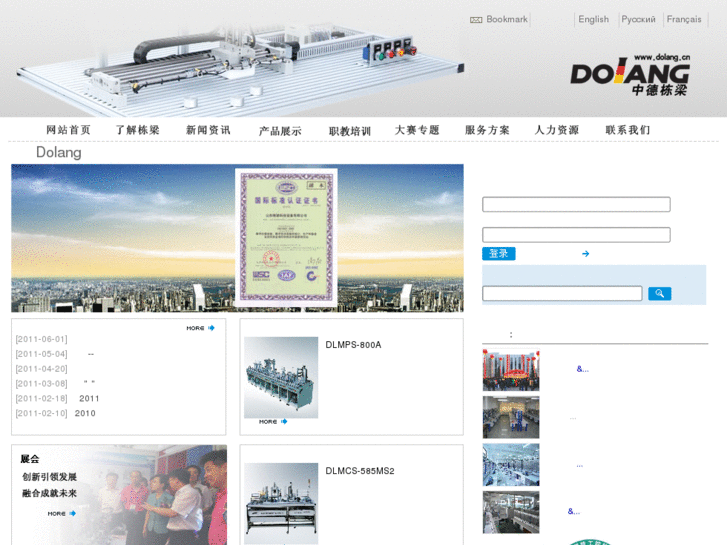Click the DLMCS-585MS2 product title
This screenshot has height=545, width=727.
360,471
